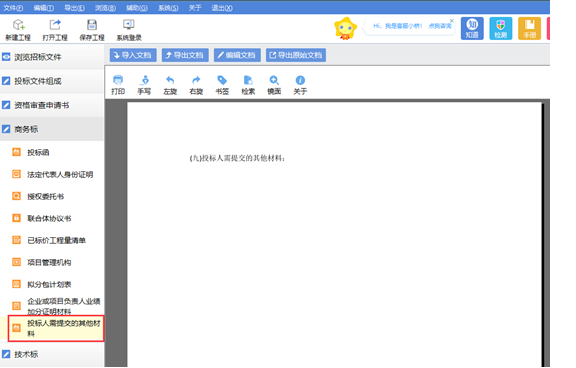The width and height of the screenshot is (576, 368).
Task: Open a project with 打开工程 icon
Action: pyautogui.click(x=55, y=25)
